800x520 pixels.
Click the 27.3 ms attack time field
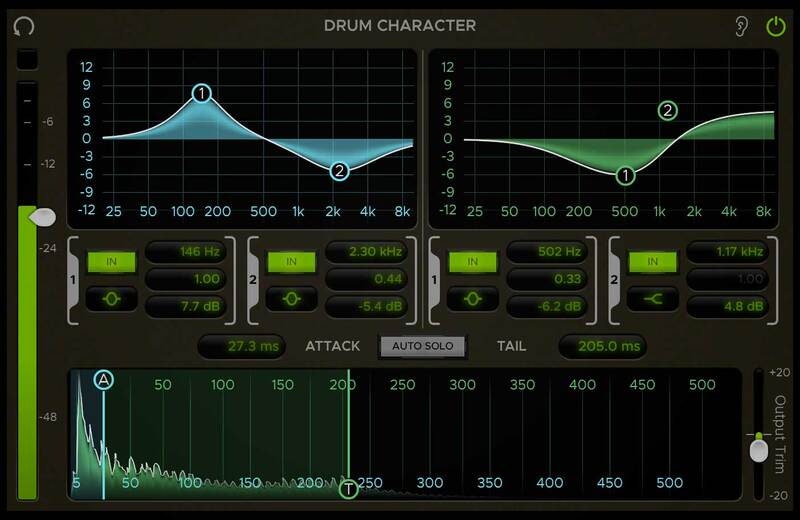(x=240, y=346)
